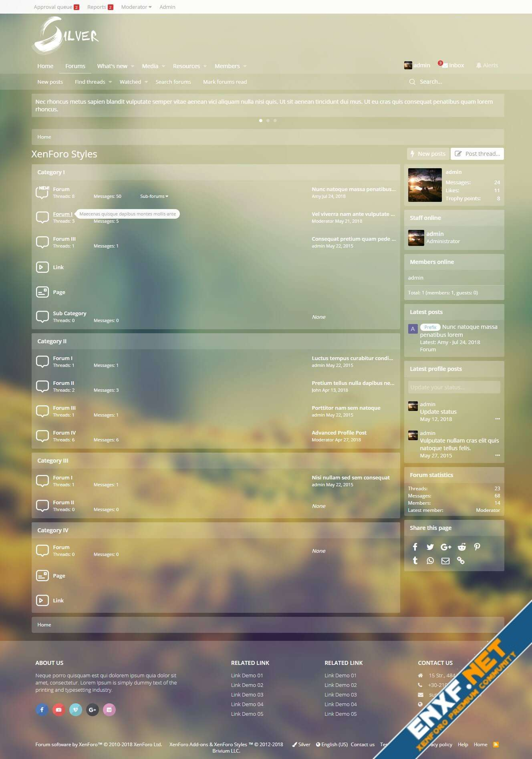Image resolution: width=532 pixels, height=759 pixels.
Task: Click the Twitter share icon
Action: pyautogui.click(x=430, y=547)
